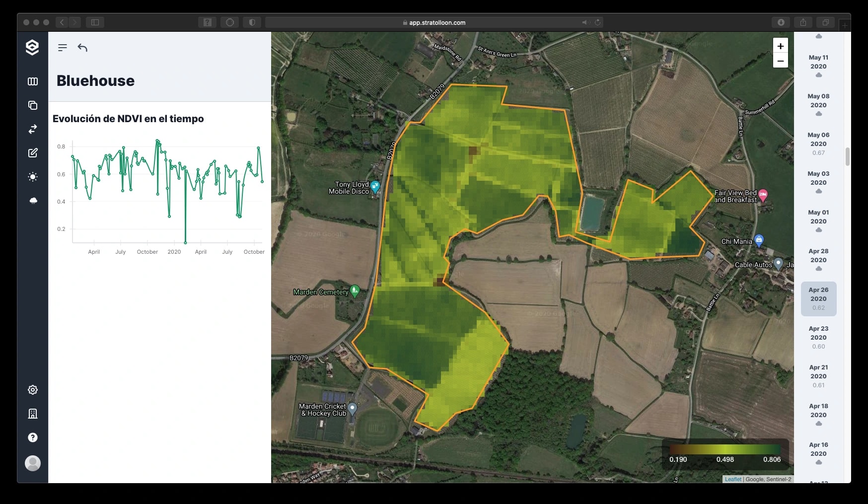Toggle the hamburger menu panel
Viewport: 868px width, 504px height.
click(63, 48)
